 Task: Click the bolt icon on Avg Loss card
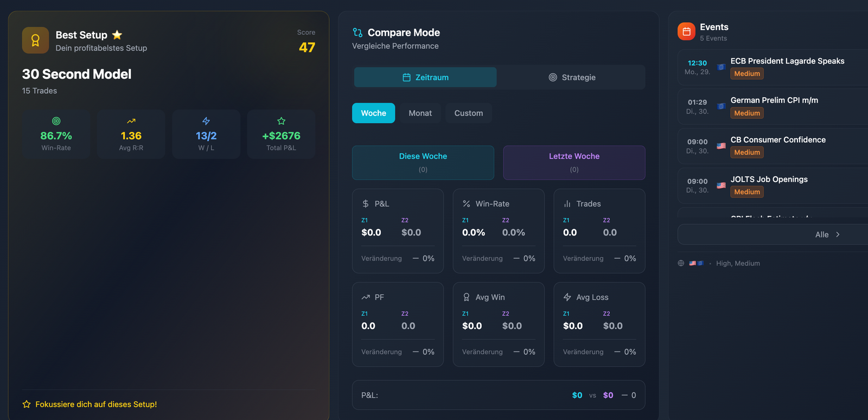(567, 297)
